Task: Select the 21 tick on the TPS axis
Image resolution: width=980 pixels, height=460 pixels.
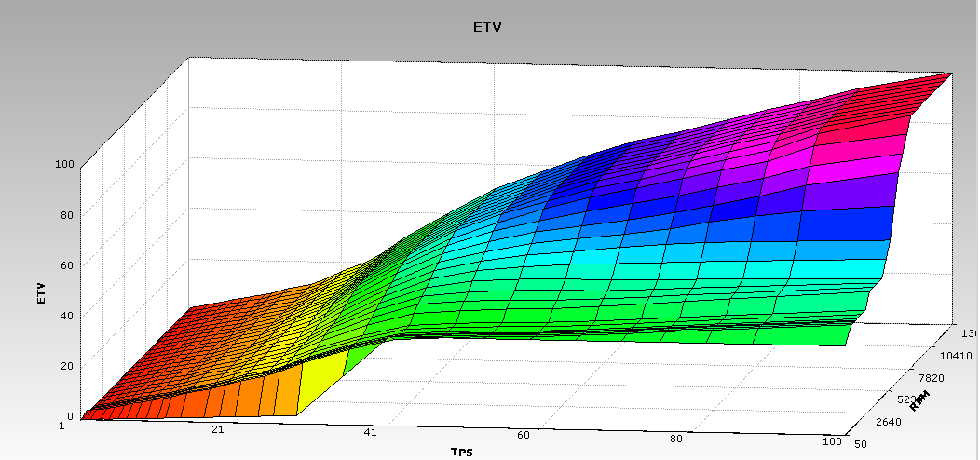Action: [x=217, y=429]
